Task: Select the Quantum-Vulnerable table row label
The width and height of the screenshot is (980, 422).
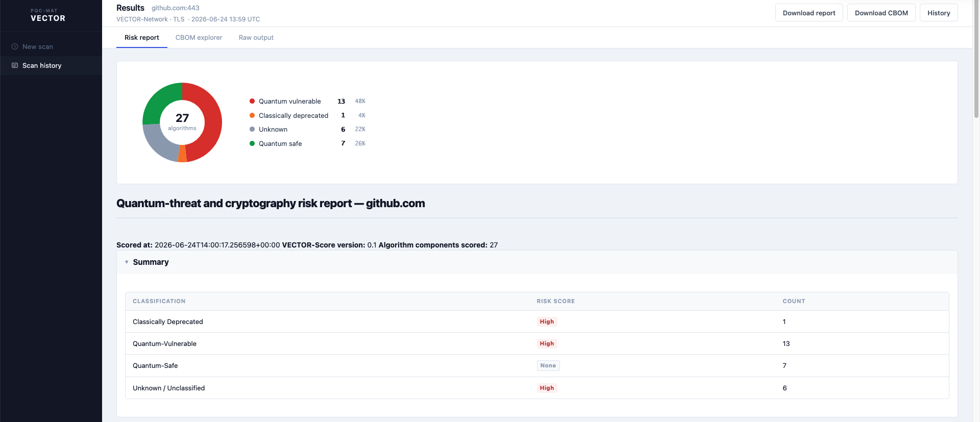Action: (164, 343)
